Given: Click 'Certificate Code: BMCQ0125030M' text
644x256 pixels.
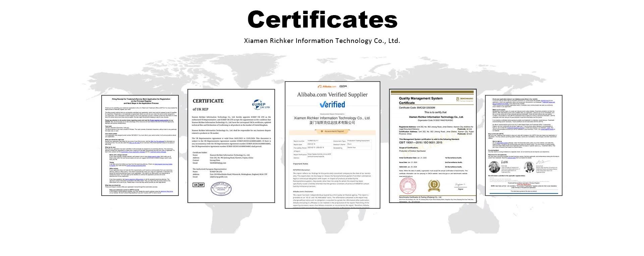Looking at the screenshot, I should click(x=417, y=108).
